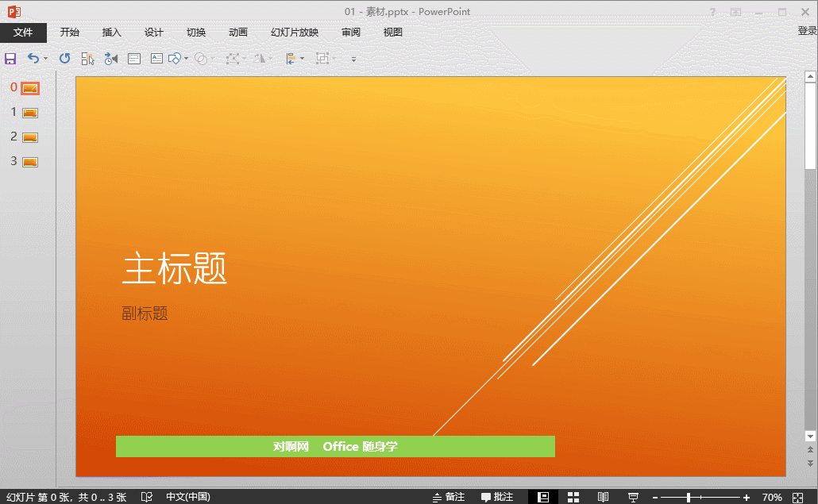The width and height of the screenshot is (818, 504).
Task: Click the align objects icon
Action: pos(291,59)
